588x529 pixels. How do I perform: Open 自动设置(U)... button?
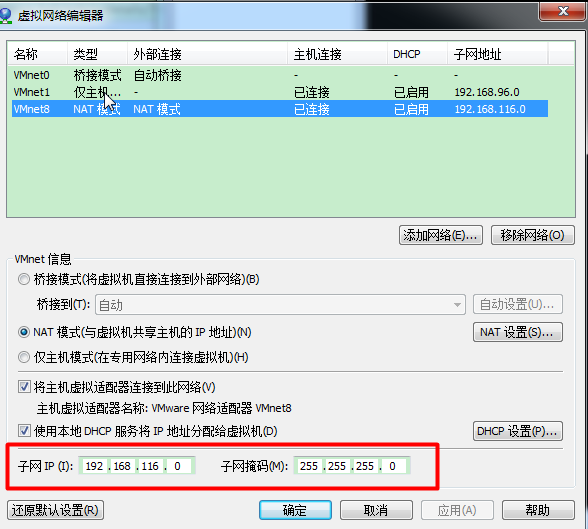(518, 304)
